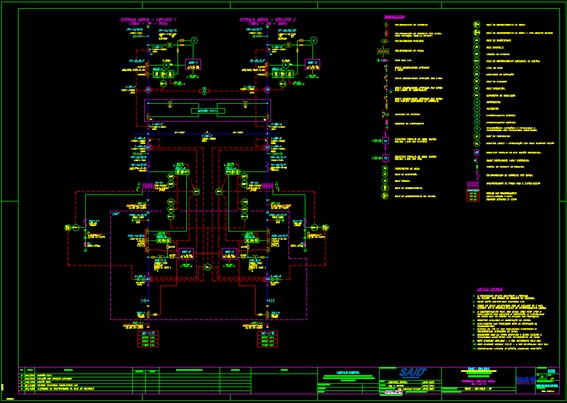Select the ammeter A circle on circuit 2

tap(286, 65)
